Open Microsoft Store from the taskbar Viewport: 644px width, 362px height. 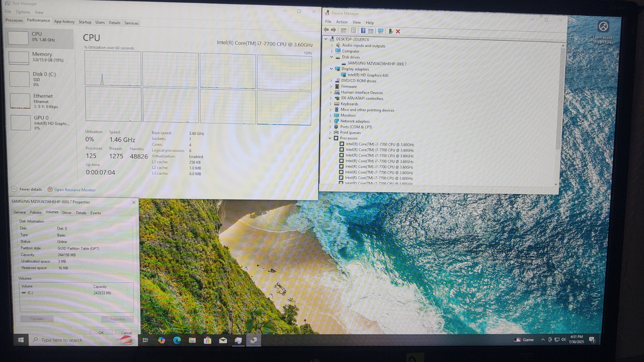click(208, 340)
